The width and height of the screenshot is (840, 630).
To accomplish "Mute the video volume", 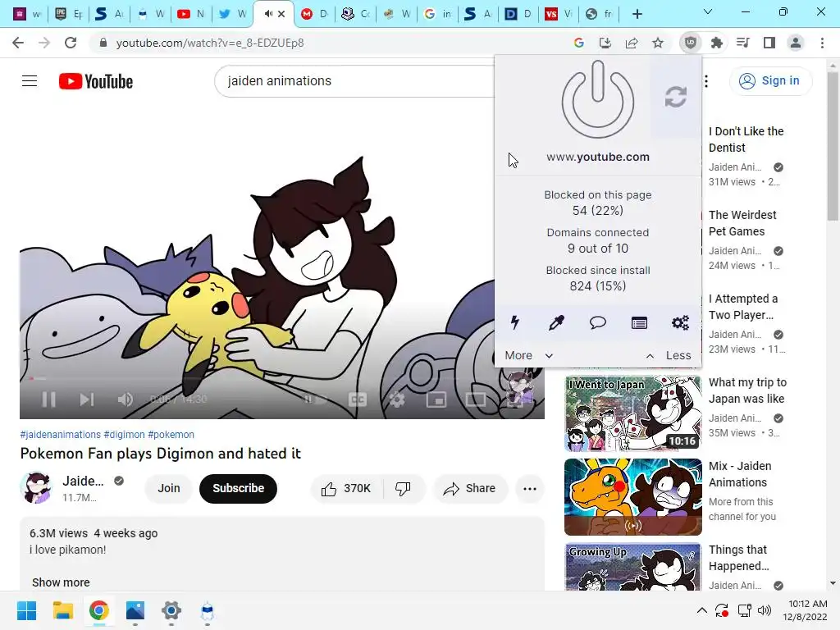I will point(126,399).
